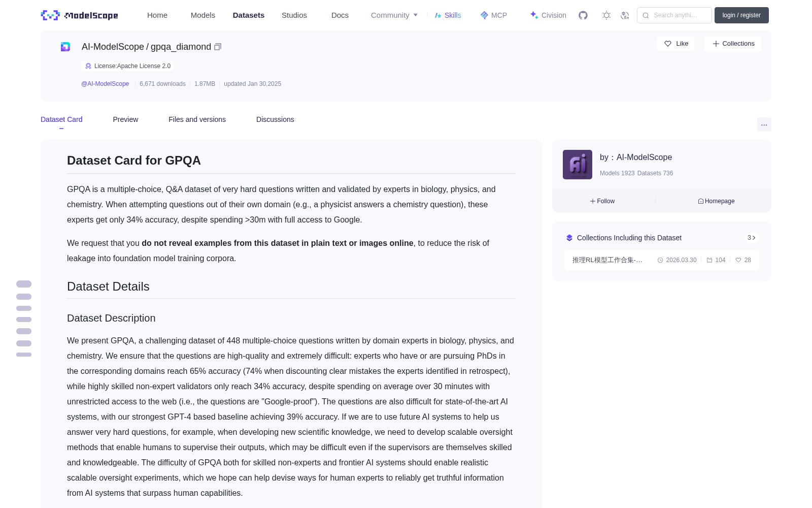812x508 pixels.
Task: Toggle light/dark theme sun icon
Action: tap(606, 15)
